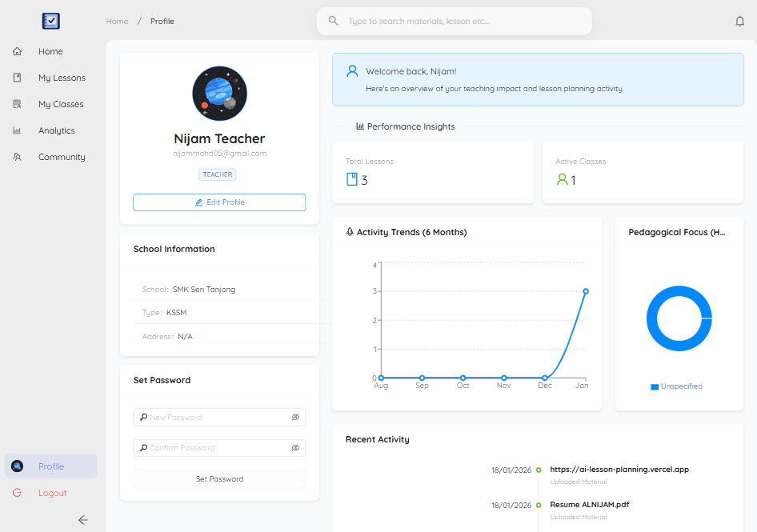Viewport: 757px width, 532px height.
Task: Open the notifications bell
Action: (x=739, y=22)
